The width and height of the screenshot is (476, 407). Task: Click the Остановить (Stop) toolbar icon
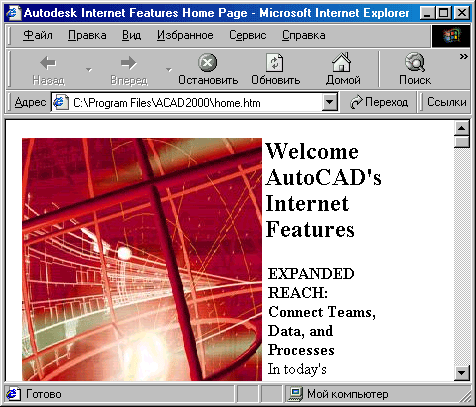(208, 62)
